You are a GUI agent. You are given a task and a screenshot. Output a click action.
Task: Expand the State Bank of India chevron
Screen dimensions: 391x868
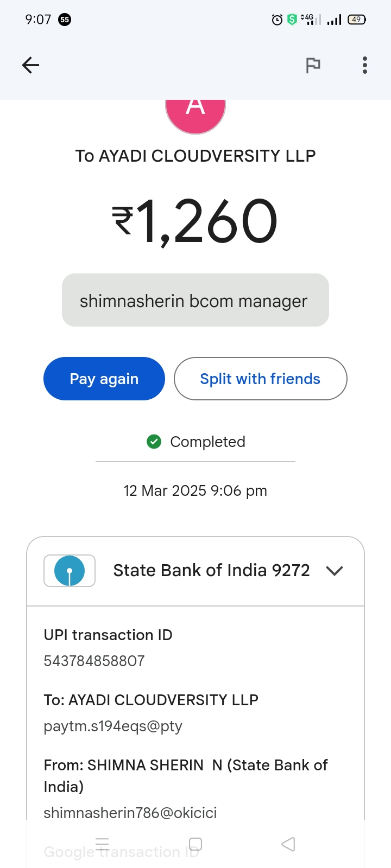tap(335, 571)
